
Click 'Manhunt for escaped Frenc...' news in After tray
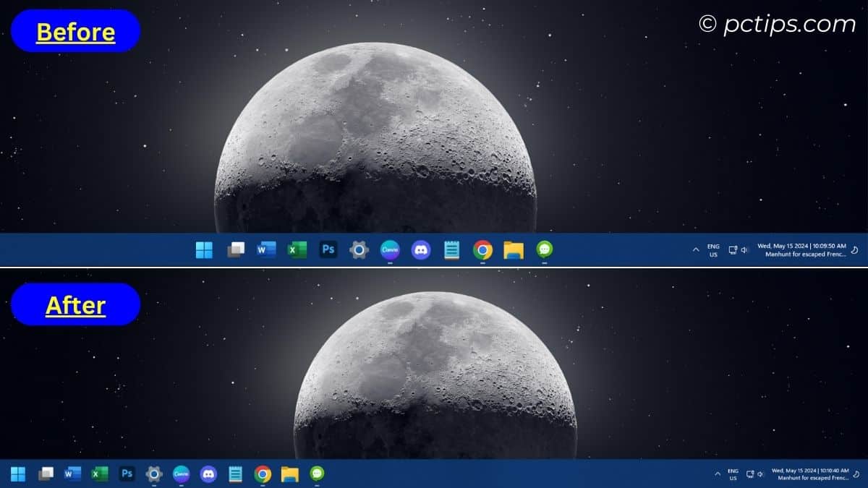point(813,479)
